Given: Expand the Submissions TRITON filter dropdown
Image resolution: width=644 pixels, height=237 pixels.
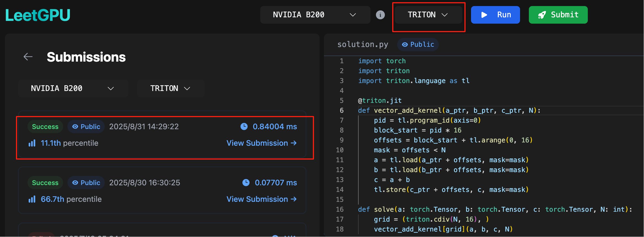Looking at the screenshot, I should click(x=171, y=89).
